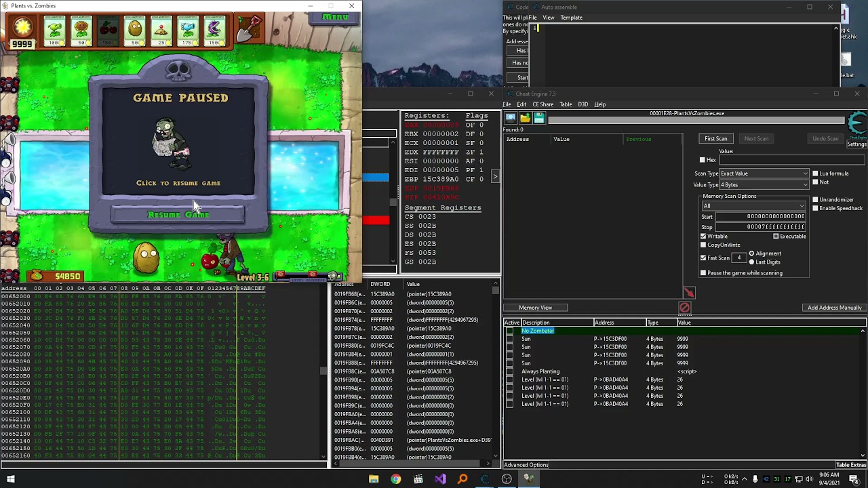This screenshot has width=868, height=488.
Task: Click the scan Value input field
Action: click(792, 161)
